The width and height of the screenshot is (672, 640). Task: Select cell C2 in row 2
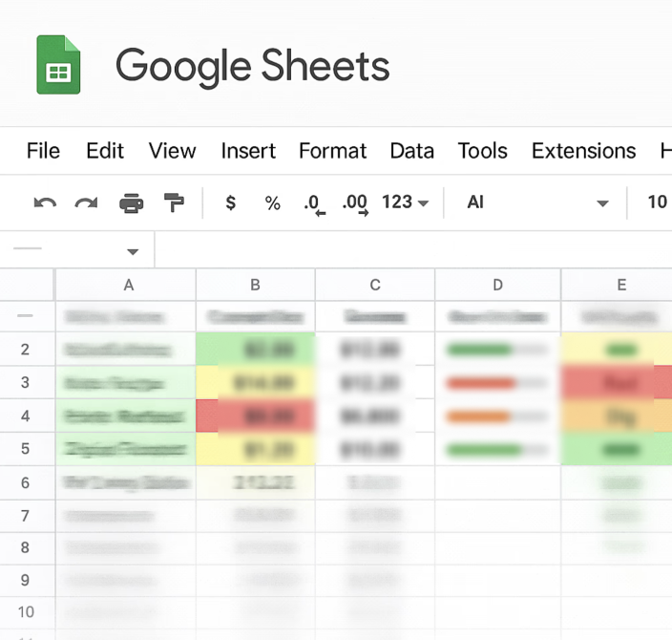point(375,350)
